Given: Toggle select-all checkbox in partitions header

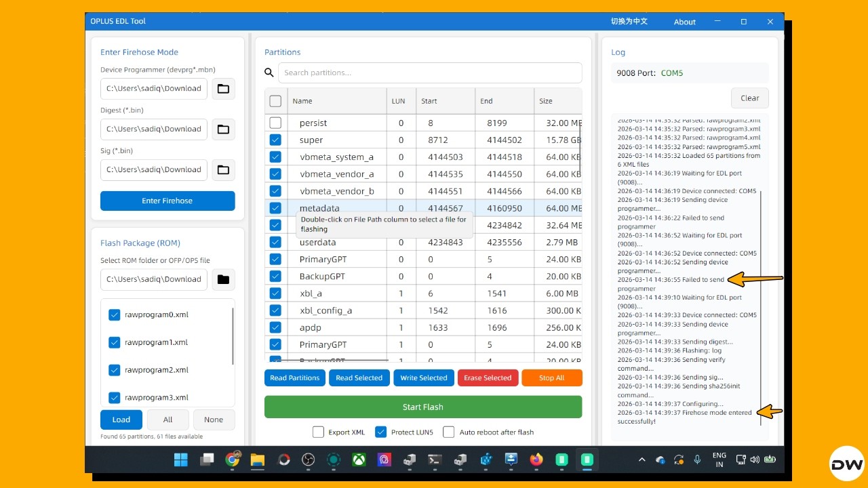Looking at the screenshot, I should [275, 101].
